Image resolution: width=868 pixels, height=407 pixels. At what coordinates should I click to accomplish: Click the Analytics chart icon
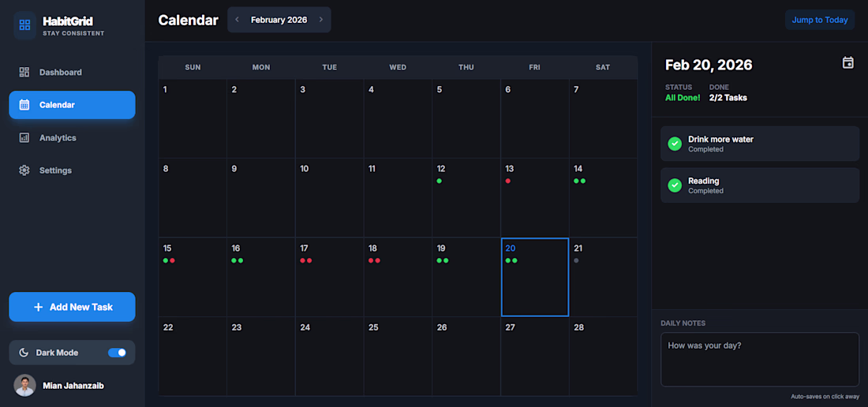pyautogui.click(x=24, y=138)
